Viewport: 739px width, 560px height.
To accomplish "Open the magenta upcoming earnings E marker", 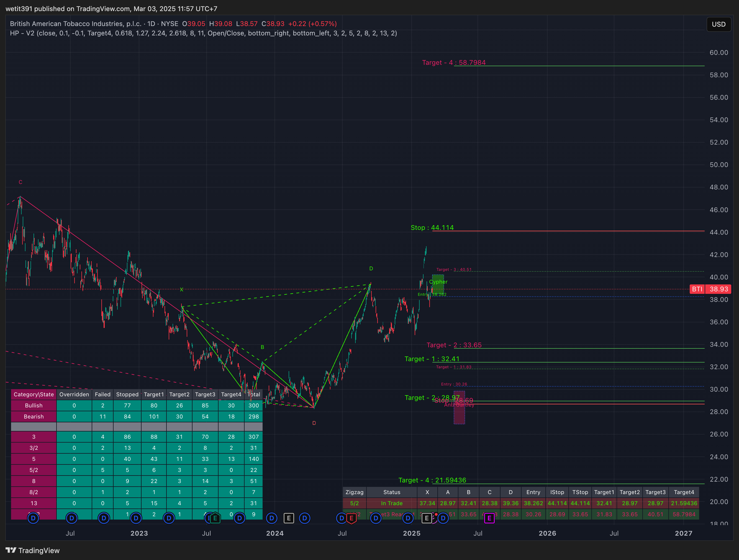I will [x=489, y=518].
